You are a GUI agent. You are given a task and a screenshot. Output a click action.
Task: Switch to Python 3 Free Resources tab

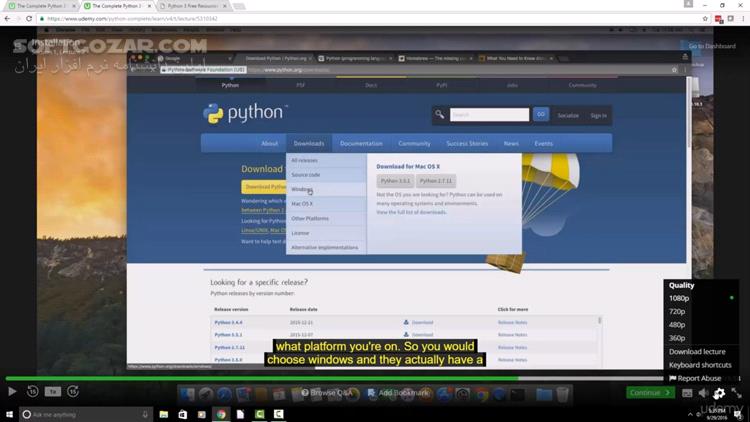(193, 6)
